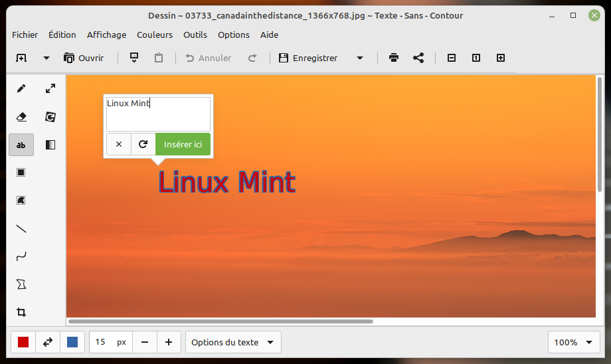Increase tool size with plus button
Image resolution: width=611 pixels, height=364 pixels.
tap(169, 342)
